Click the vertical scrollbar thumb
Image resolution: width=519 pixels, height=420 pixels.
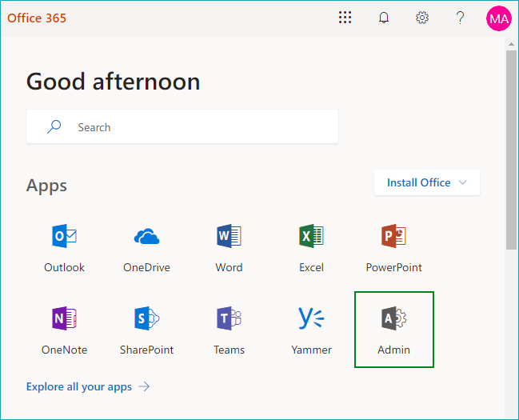(511, 150)
